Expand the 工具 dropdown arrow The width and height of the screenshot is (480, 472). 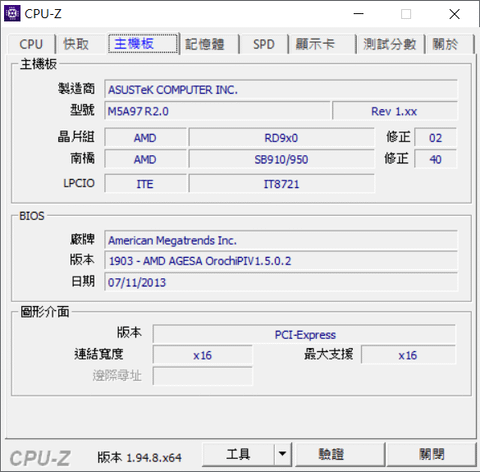point(283,454)
